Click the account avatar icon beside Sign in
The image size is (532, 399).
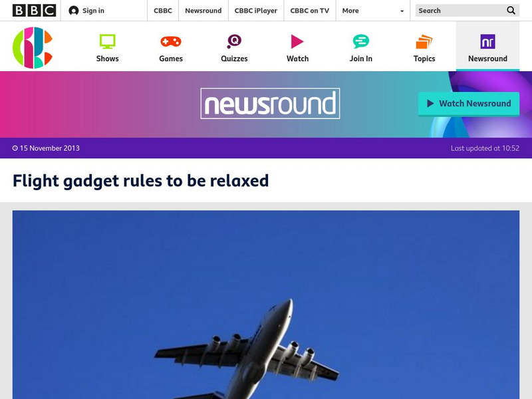click(x=74, y=11)
